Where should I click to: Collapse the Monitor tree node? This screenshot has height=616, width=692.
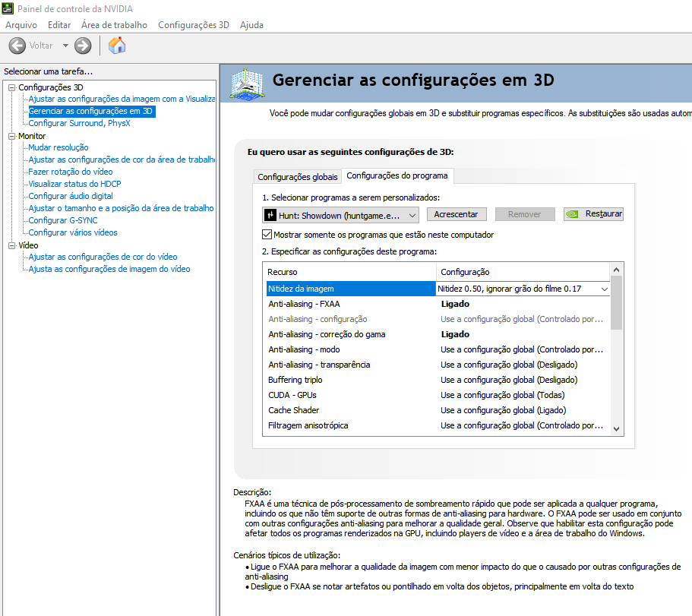(12, 136)
